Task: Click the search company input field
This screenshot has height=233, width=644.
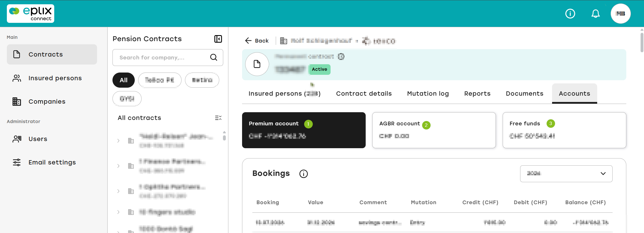Action: click(168, 57)
